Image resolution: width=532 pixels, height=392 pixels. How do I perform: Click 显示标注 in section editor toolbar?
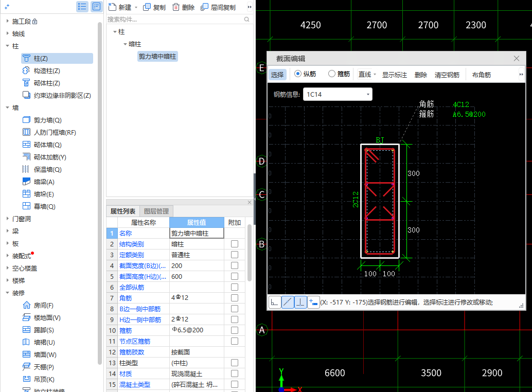(x=394, y=75)
